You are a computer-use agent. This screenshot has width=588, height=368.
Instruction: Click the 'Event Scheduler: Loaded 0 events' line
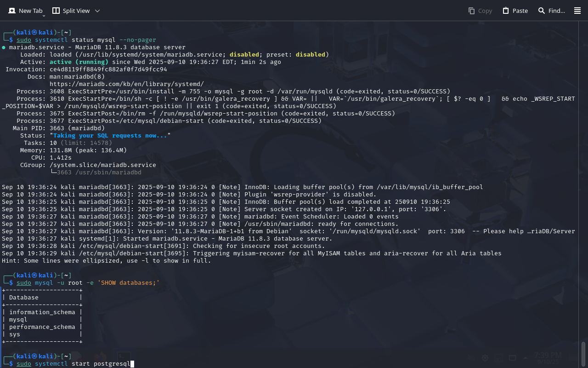200,216
